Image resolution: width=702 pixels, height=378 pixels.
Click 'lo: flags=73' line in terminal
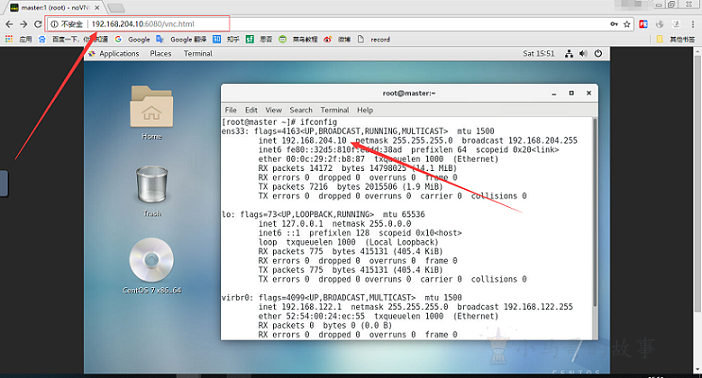[323, 215]
